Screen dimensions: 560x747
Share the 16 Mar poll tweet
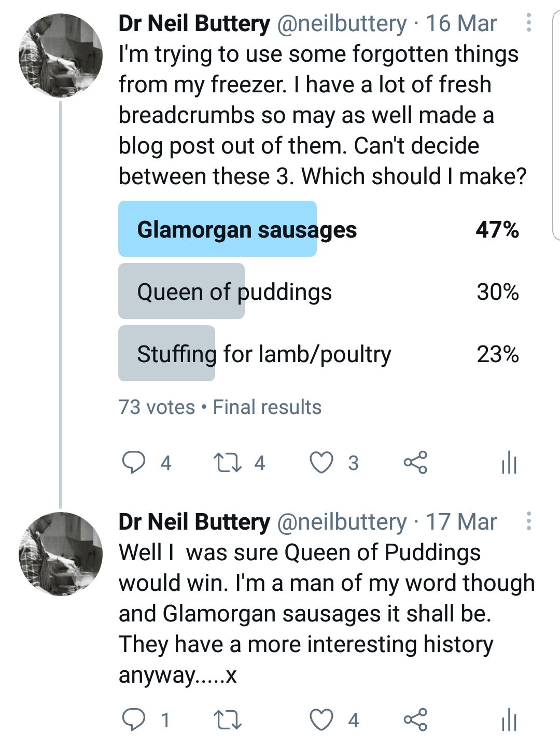tap(415, 462)
